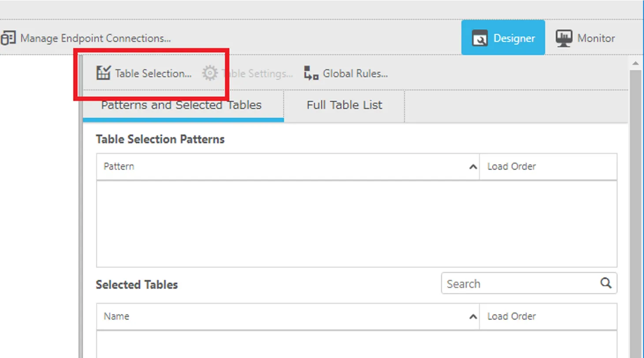Viewport: 644px width, 358px height.
Task: Focus the Selected Tables search field
Action: [x=520, y=283]
